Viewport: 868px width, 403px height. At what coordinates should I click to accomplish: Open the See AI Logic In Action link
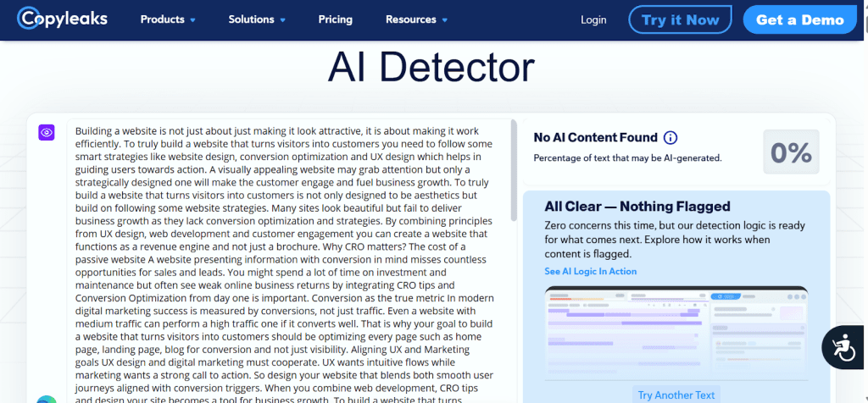pos(591,272)
